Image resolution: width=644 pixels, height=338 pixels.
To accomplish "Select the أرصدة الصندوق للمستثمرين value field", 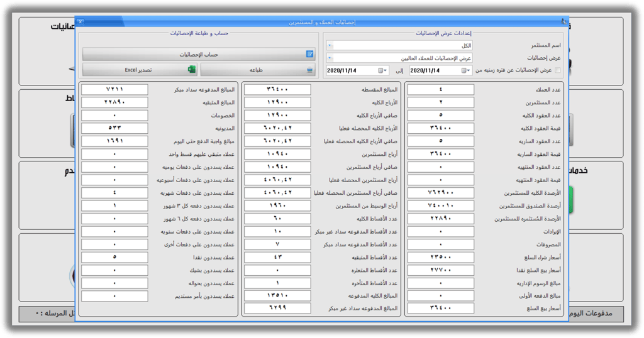I will [441, 205].
